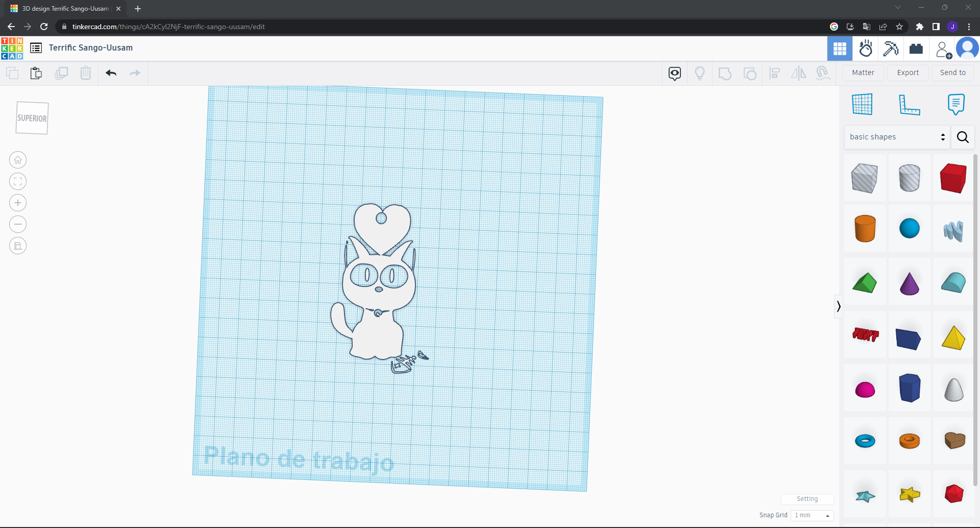The width and height of the screenshot is (980, 528).
Task: Select the Ruler tool
Action: click(909, 105)
